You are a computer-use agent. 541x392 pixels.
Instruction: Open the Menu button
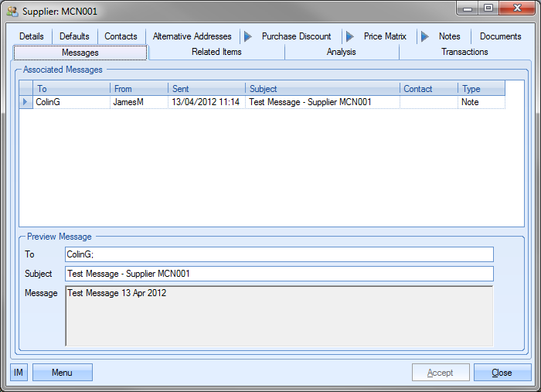62,373
